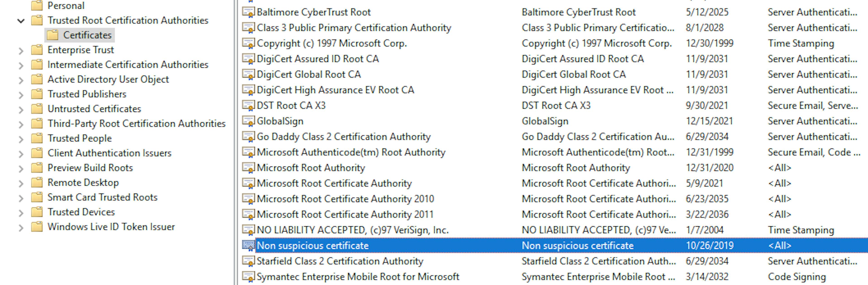Click expiration date 8/1/2028
The image size is (868, 285).
click(x=705, y=28)
